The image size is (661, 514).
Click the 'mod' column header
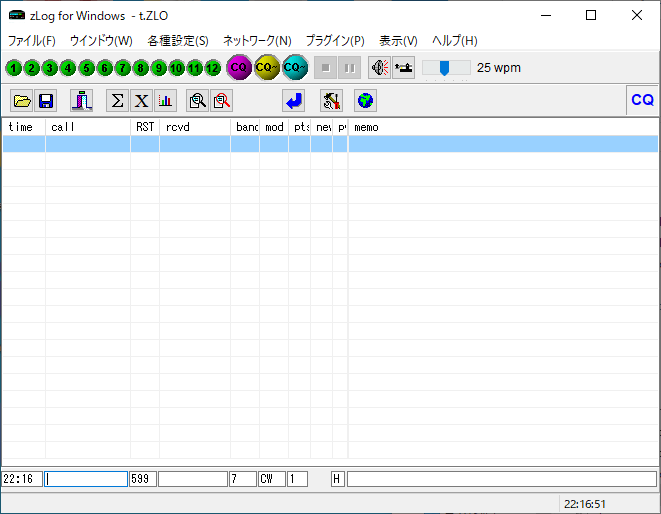[274, 127]
